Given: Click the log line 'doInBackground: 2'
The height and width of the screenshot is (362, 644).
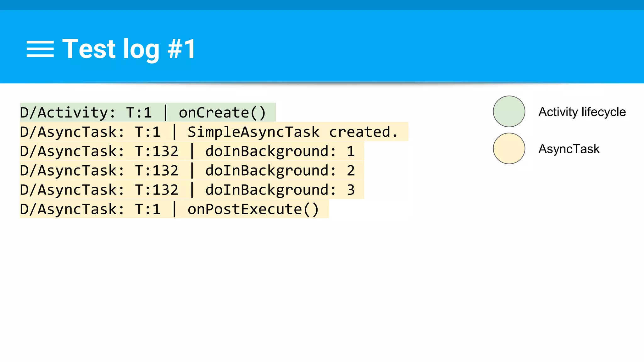Looking at the screenshot, I should (192, 170).
